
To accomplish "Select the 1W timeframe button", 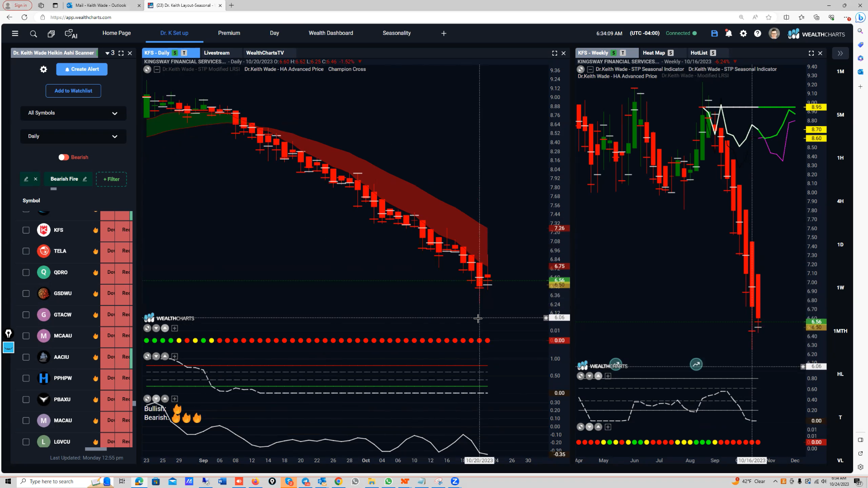I will [840, 288].
